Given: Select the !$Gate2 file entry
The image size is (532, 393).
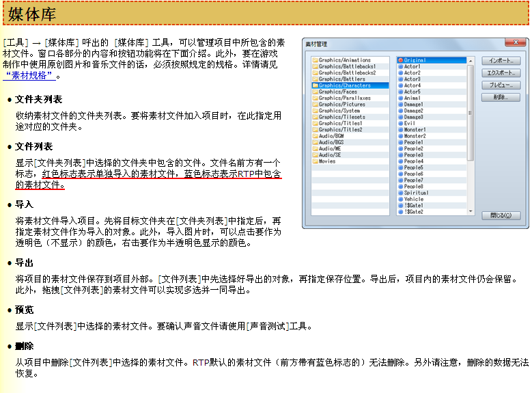Looking at the screenshot, I should coord(432,212).
